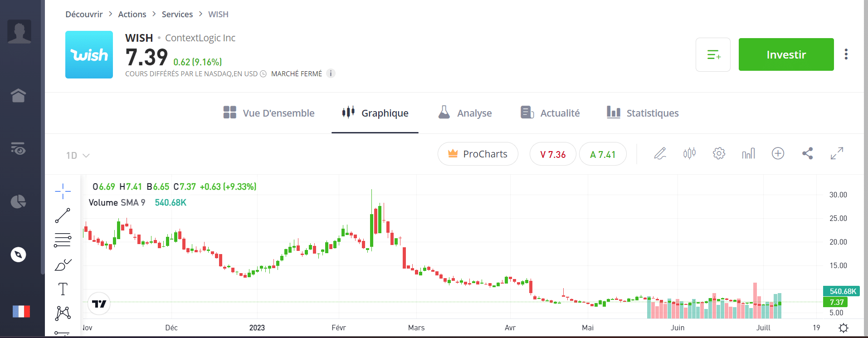868x338 pixels.
Task: Click the pencil drawing tools icon
Action: 660,153
